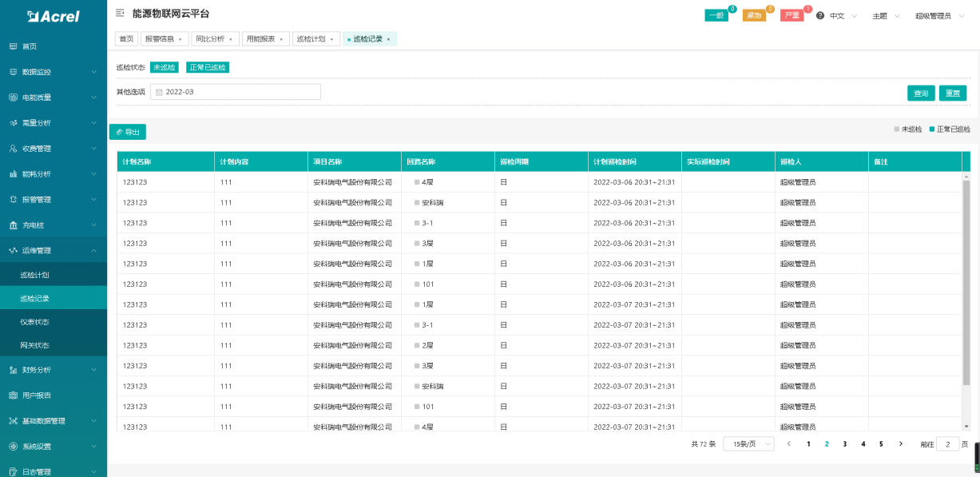Go to page 3 in pagination

[845, 443]
